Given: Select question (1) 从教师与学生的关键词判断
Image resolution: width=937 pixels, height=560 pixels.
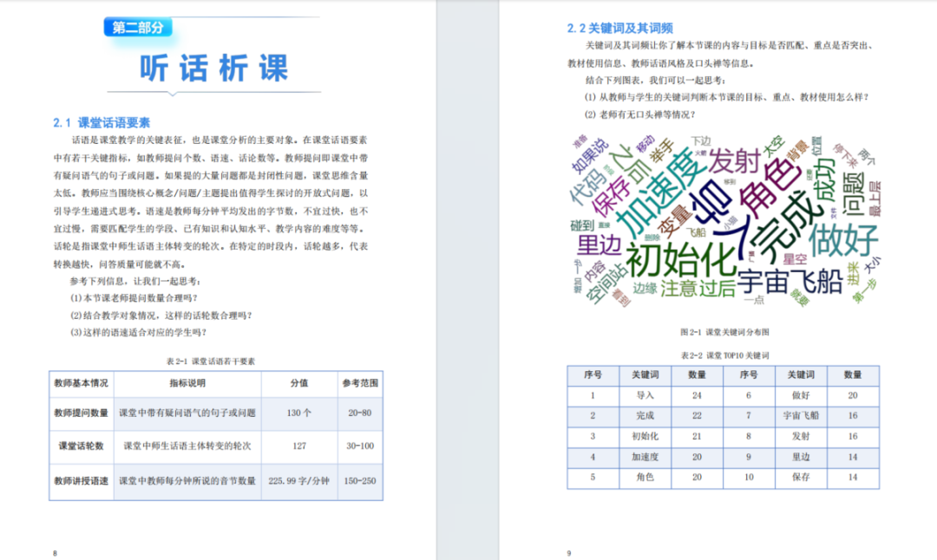Looking at the screenshot, I should coord(726,97).
